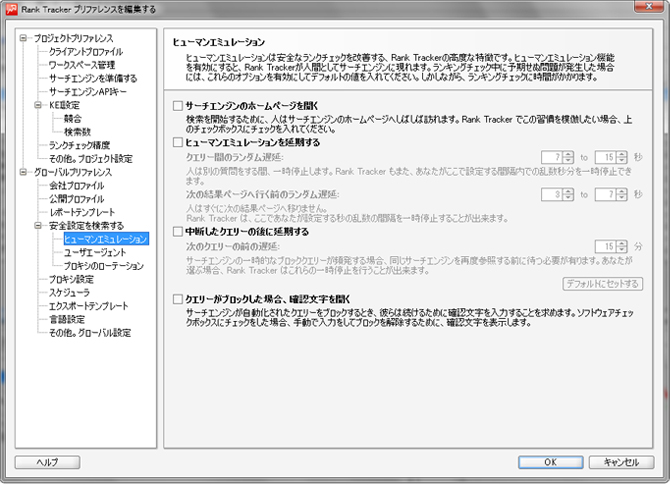Check 中断したクエリーの後に延期する option
This screenshot has height=485, width=670.
pos(178,232)
